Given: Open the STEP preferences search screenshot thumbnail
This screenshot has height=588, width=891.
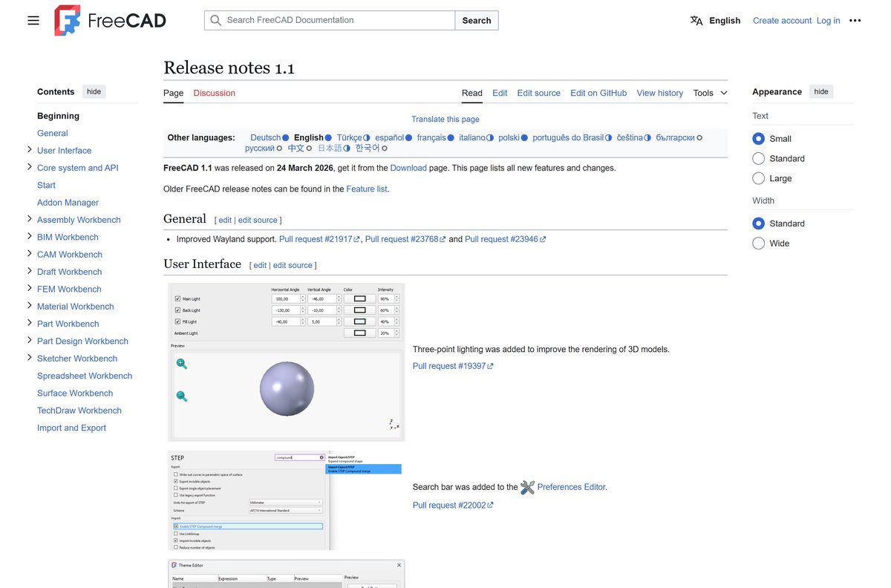Looking at the screenshot, I should (x=286, y=500).
